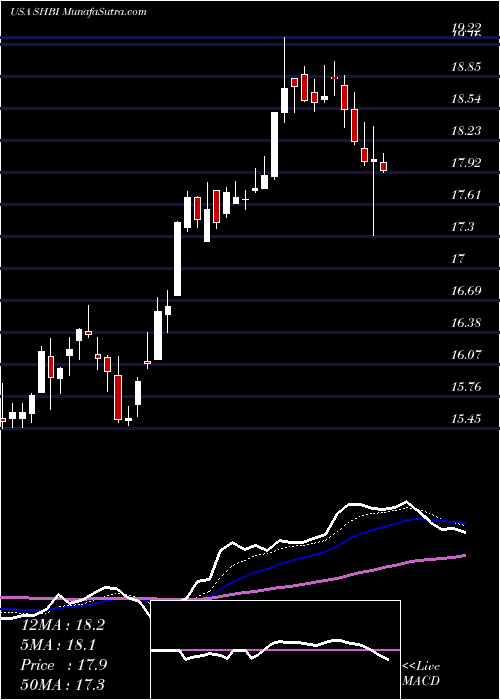Click the candle with long lower wick to 17.3
Viewport: 500px width, 700px height.
(x=374, y=181)
